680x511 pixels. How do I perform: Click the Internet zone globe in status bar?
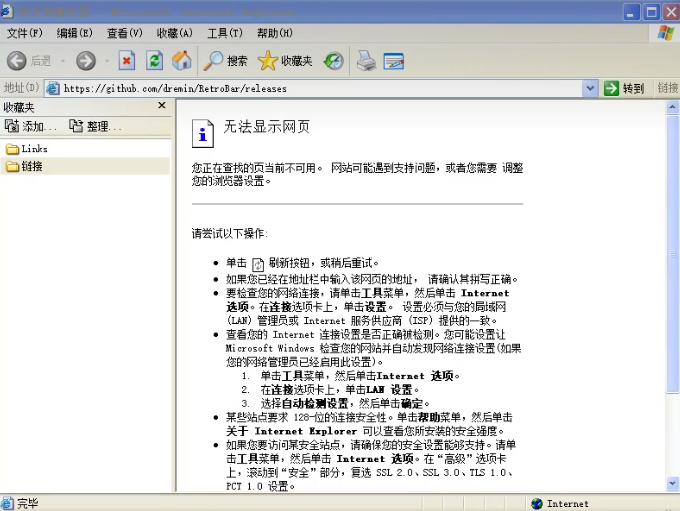(537, 504)
